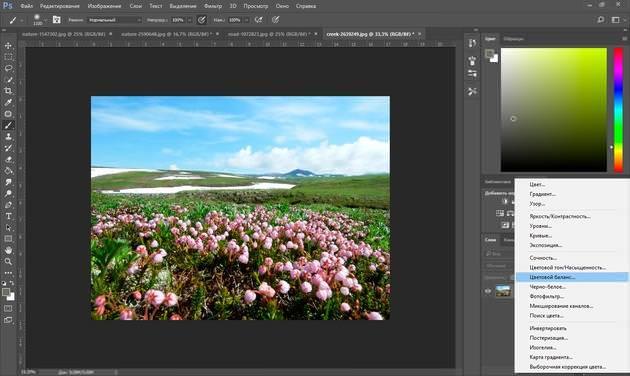Select the Clone Stamp tool
The image size is (630, 376).
(8, 137)
